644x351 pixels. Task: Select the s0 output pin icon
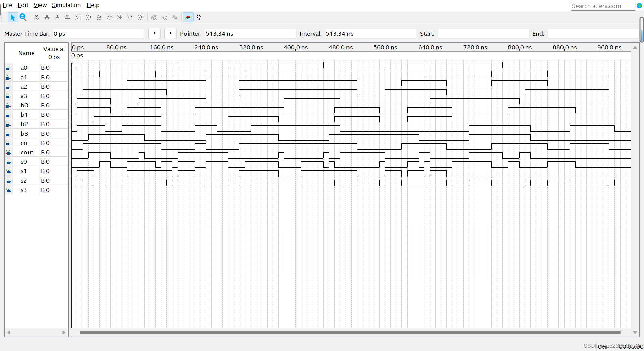(x=8, y=162)
